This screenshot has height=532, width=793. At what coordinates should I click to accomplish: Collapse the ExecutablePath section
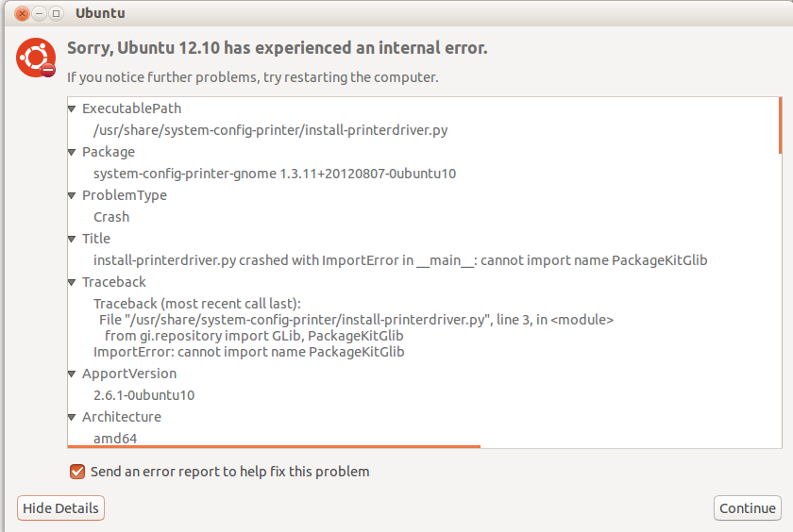tap(73, 109)
